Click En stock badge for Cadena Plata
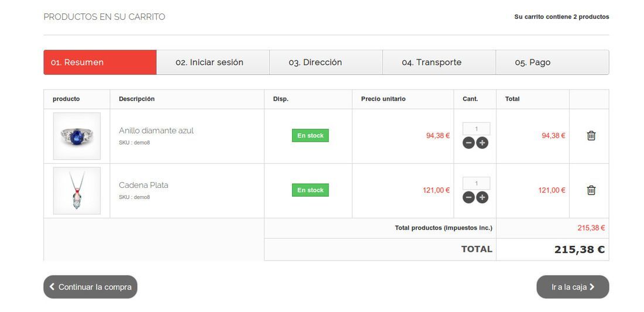 click(310, 190)
